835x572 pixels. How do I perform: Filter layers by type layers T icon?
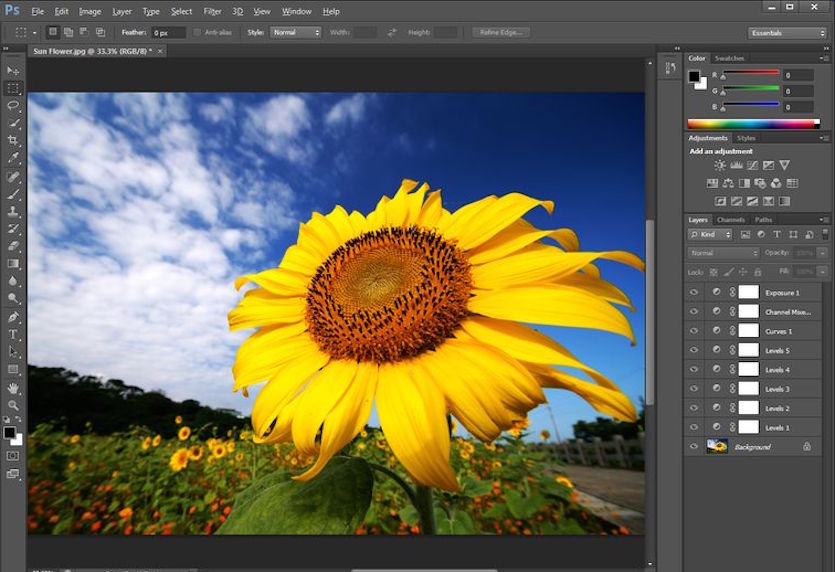tap(776, 234)
